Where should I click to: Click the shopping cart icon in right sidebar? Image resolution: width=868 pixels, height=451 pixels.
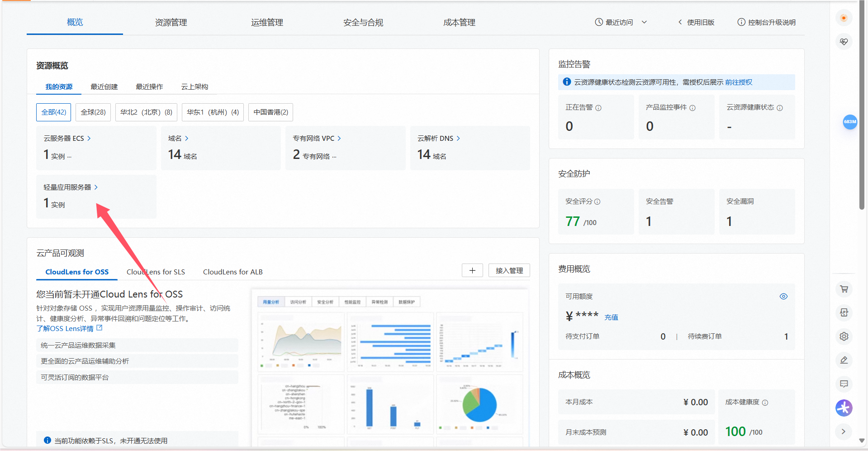[844, 289]
